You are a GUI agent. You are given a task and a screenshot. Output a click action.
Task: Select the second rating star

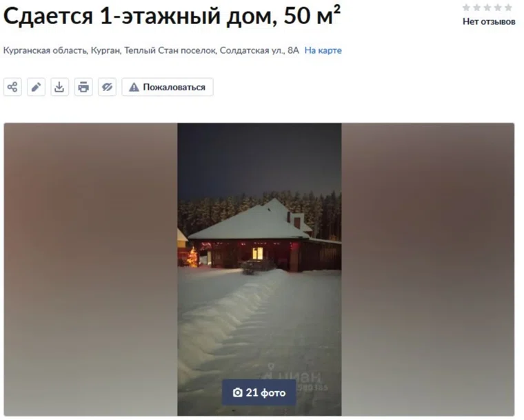coord(477,8)
